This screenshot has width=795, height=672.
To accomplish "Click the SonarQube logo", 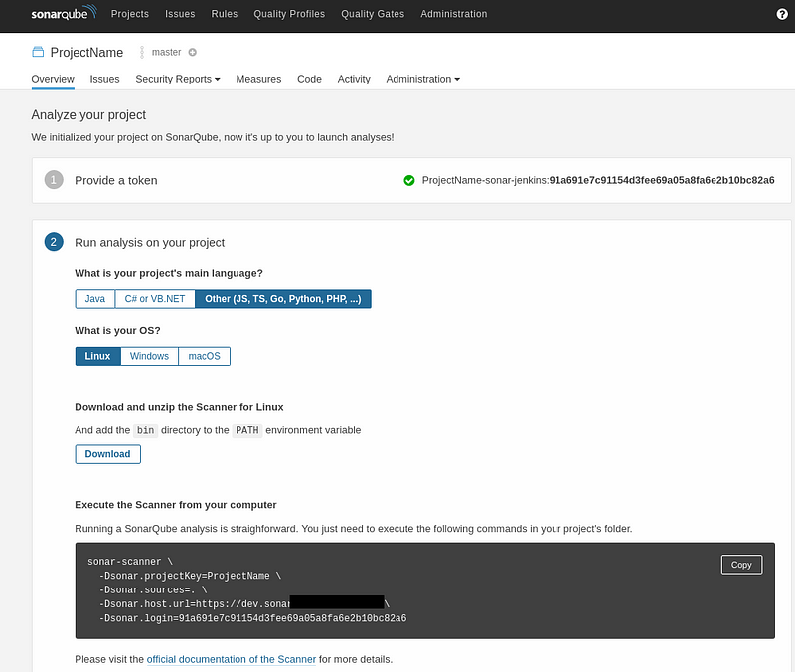I will (64, 13).
